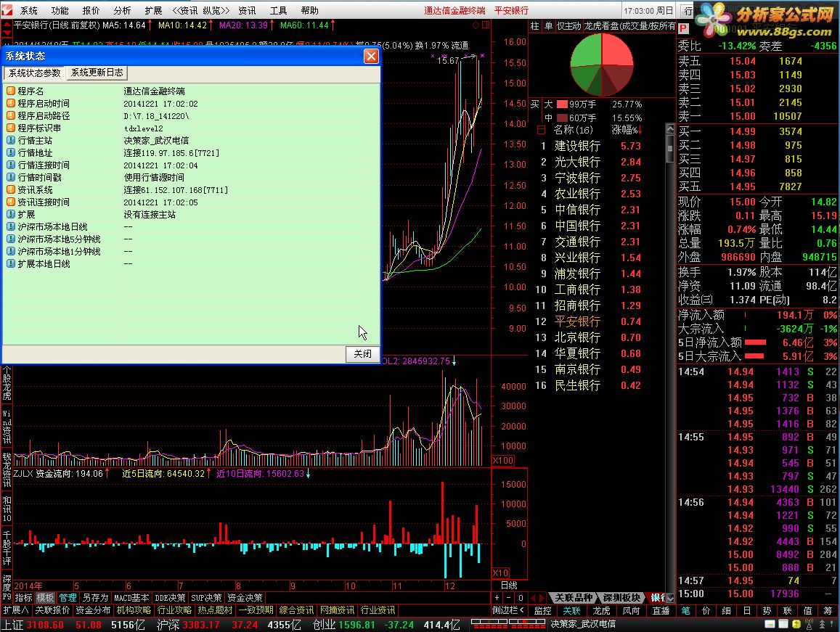Open the 分析 menu
The image size is (840, 632).
tap(122, 11)
